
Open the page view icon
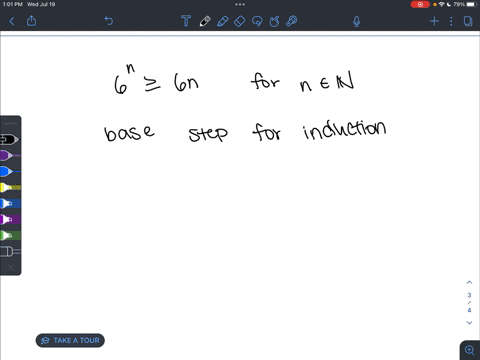468,21
